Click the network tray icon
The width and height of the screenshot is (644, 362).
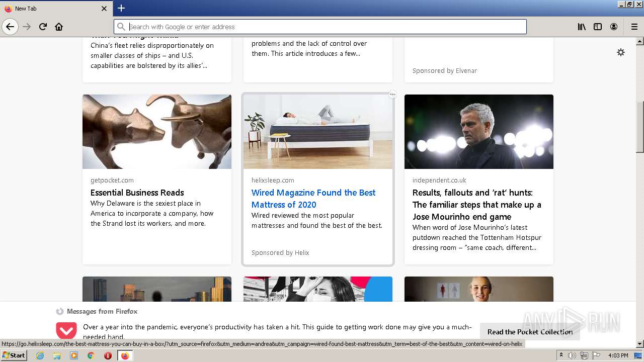(584, 355)
